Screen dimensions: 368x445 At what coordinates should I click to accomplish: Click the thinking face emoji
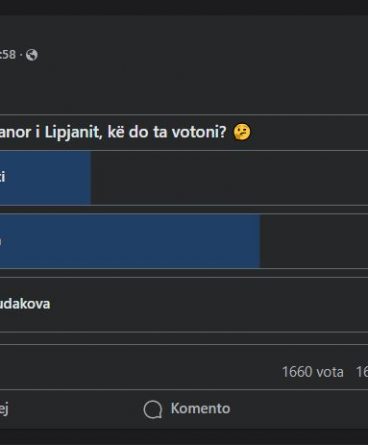pyautogui.click(x=242, y=132)
